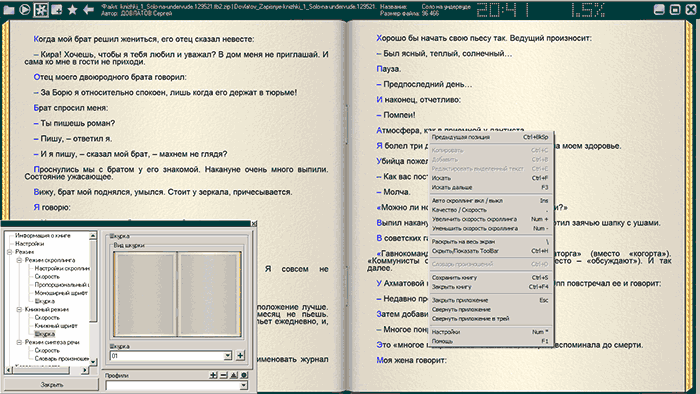Collapse the Книжный режим node
The height and width of the screenshot is (394, 700).
19,309
